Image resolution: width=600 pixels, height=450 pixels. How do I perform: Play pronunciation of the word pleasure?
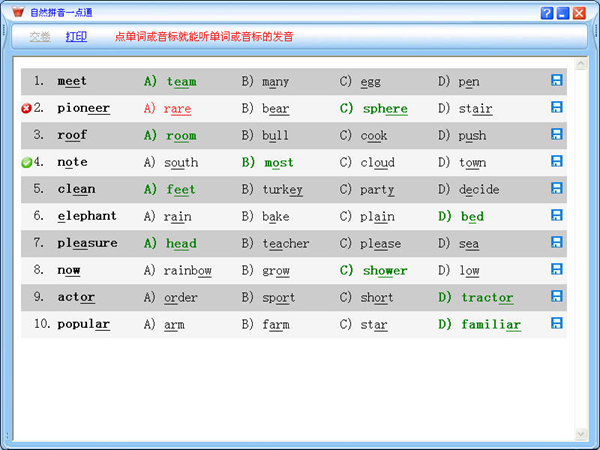(87, 243)
